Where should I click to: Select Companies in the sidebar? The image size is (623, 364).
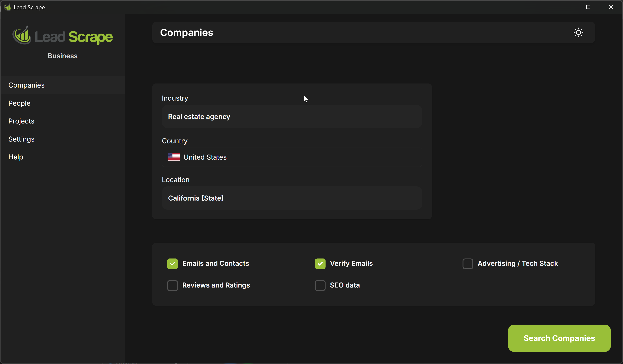26,85
